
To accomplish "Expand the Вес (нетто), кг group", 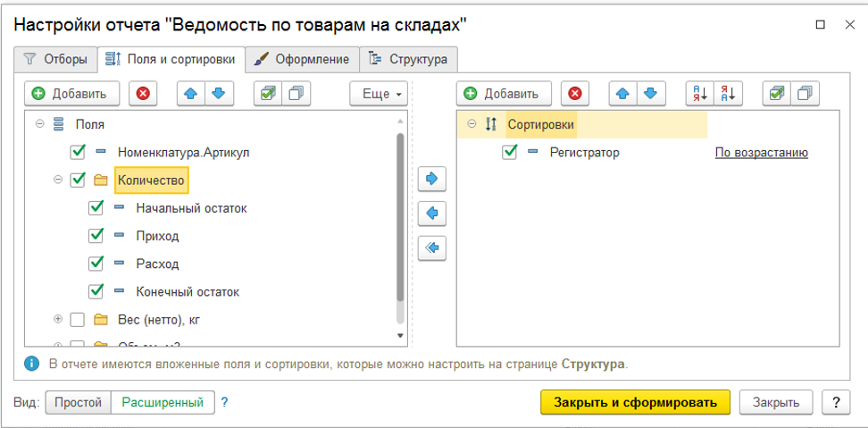I will click(x=58, y=320).
